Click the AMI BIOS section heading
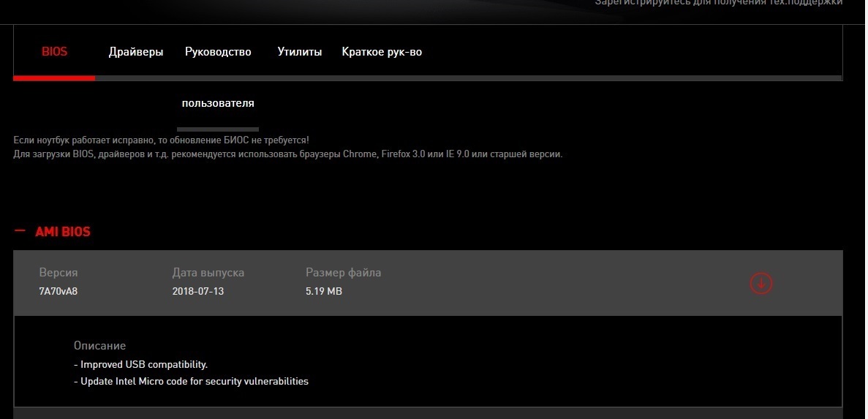 tap(63, 232)
